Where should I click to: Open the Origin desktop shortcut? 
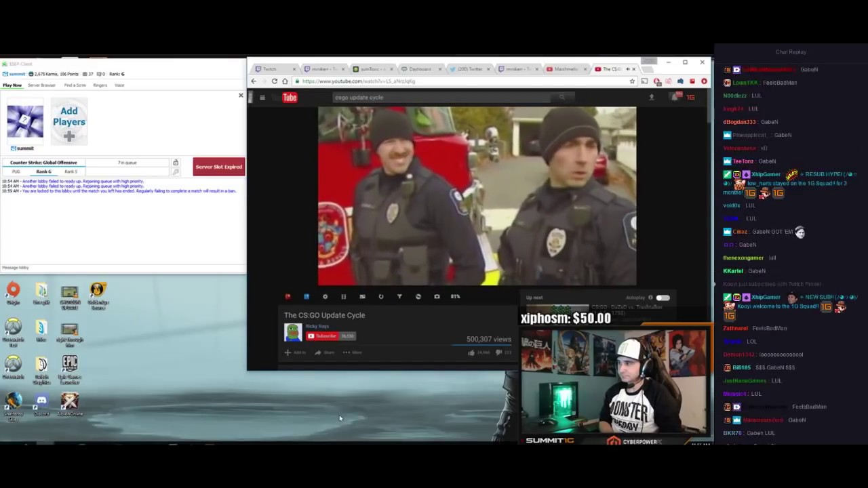coord(13,293)
